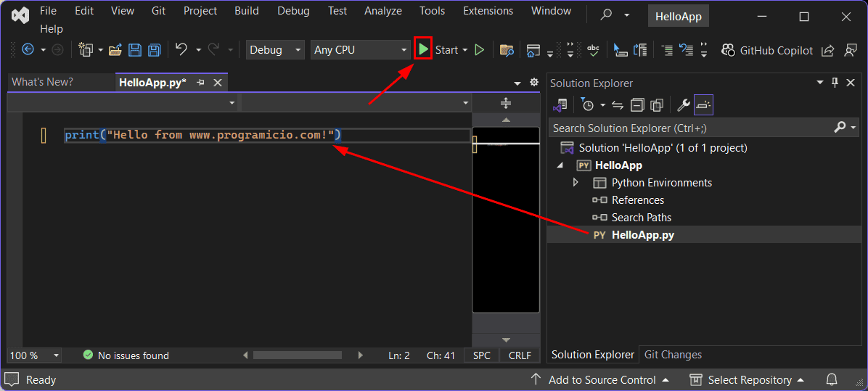The height and width of the screenshot is (391, 868).
Task: Click the Save All double-disk icon
Action: point(153,50)
